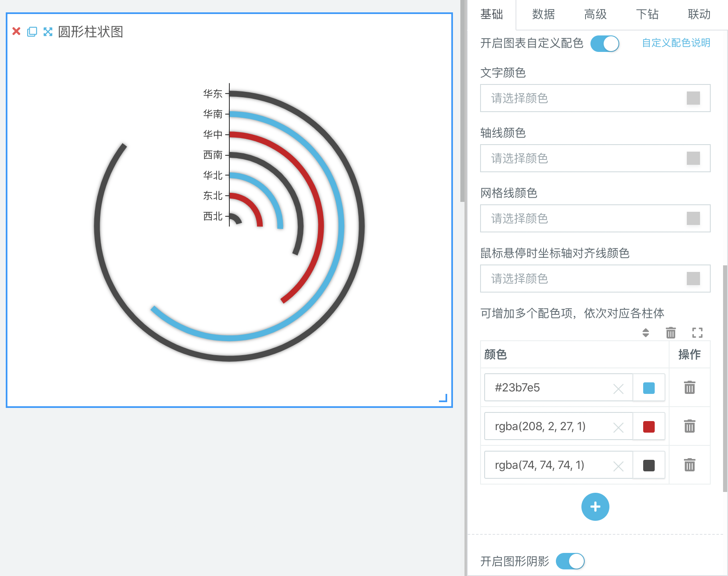This screenshot has height=576, width=728.
Task: Expand chart to fullscreen with the arrows icon
Action: pyautogui.click(x=48, y=32)
